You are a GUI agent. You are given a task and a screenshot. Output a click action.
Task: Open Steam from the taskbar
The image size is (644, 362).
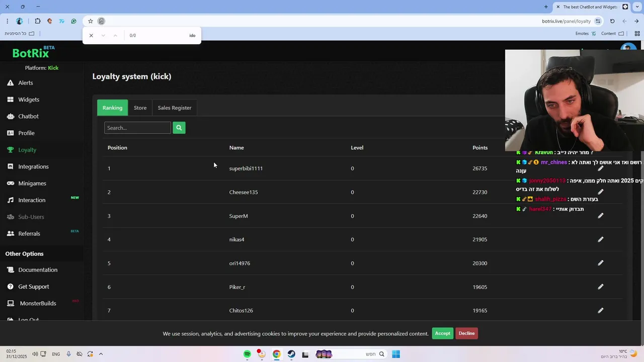[291, 354]
